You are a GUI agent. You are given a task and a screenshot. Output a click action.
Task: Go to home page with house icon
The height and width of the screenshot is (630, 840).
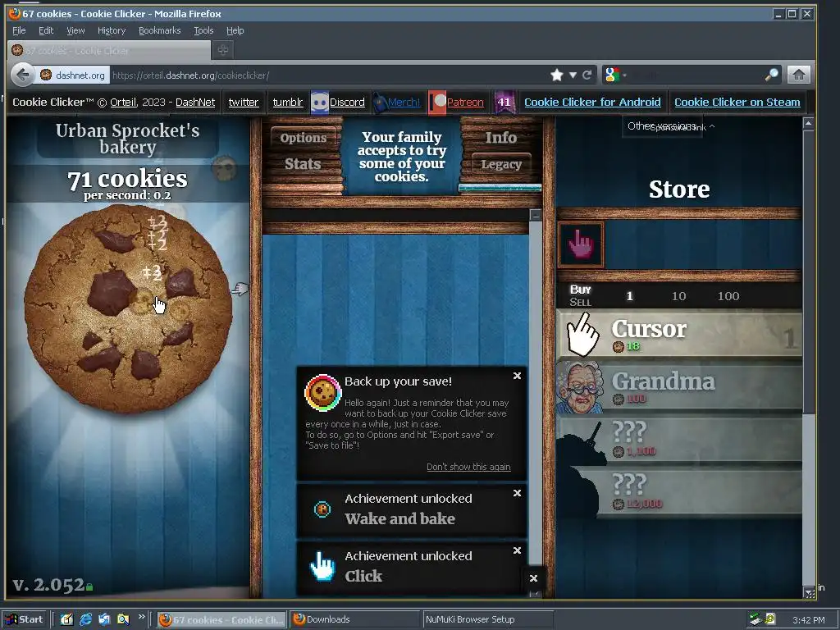click(x=799, y=75)
